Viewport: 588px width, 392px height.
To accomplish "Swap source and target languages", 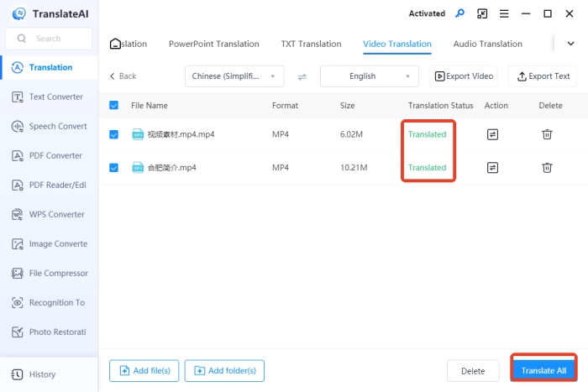I will click(302, 76).
